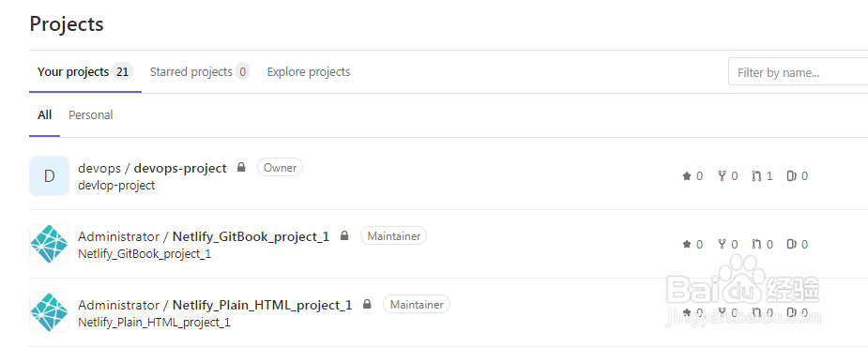Viewport: 868px width, 347px height.
Task: Click the star icon for Netlify_GitBook_project_1
Action: tap(687, 244)
